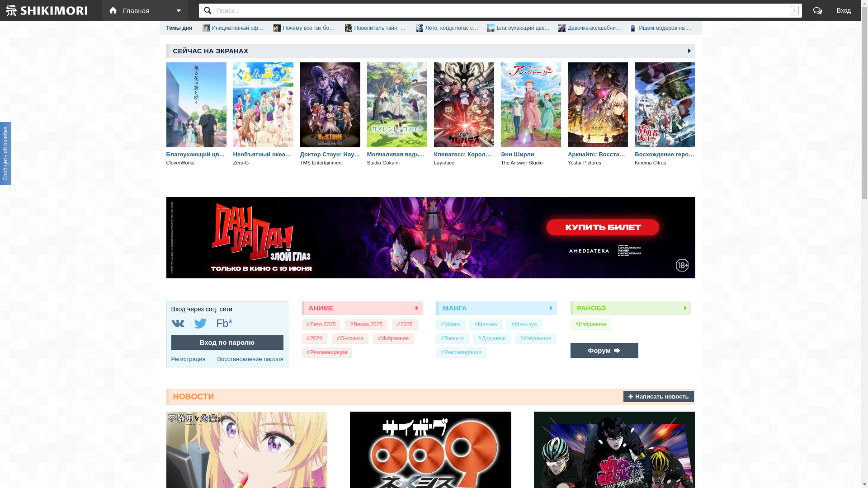Open the Регистрация link
The image size is (868, 488).
[188, 359]
